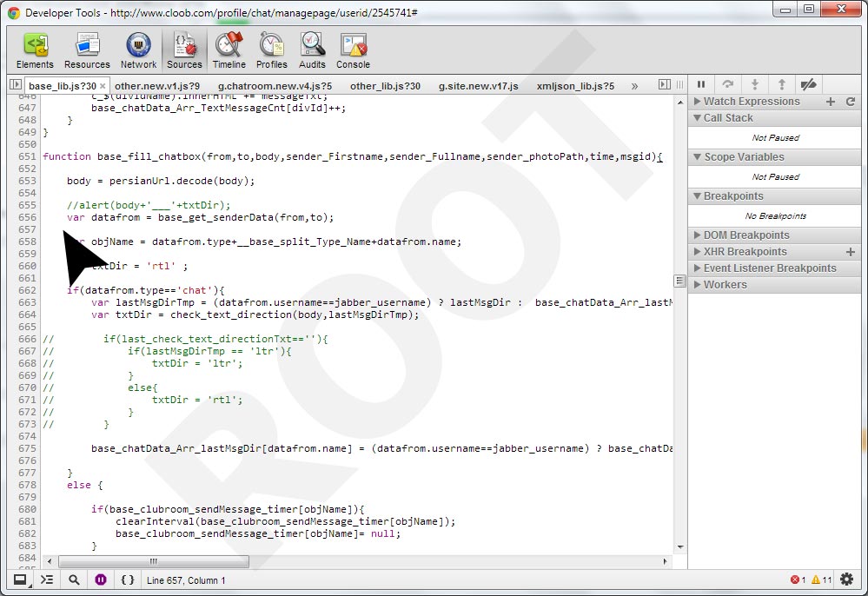
Task: Select the xmljson_lib.js tab
Action: (574, 86)
